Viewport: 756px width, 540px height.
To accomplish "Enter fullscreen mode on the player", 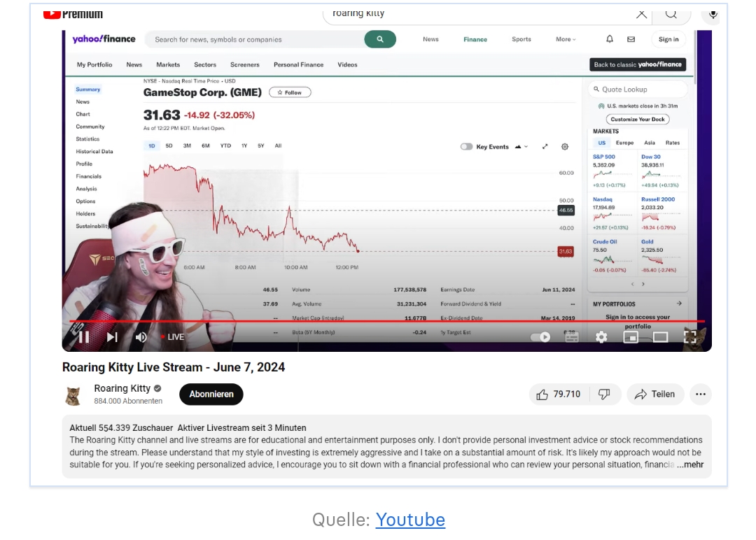I will (690, 336).
